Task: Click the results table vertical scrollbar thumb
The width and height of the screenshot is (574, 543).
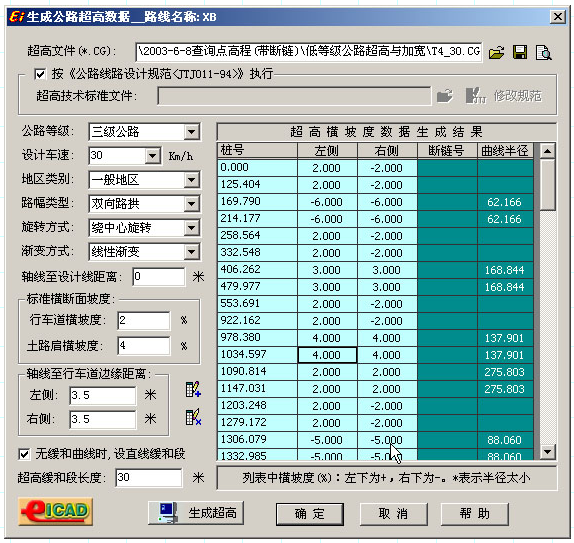Action: 548,184
